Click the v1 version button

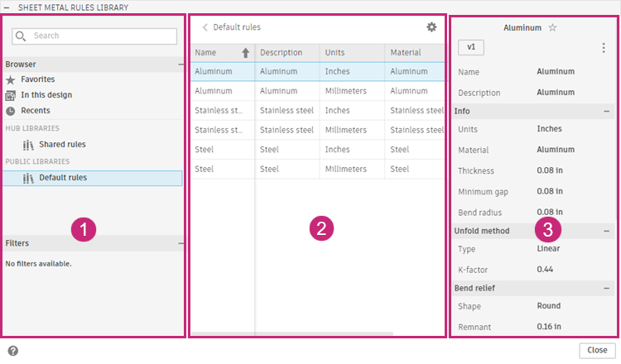[x=471, y=47]
